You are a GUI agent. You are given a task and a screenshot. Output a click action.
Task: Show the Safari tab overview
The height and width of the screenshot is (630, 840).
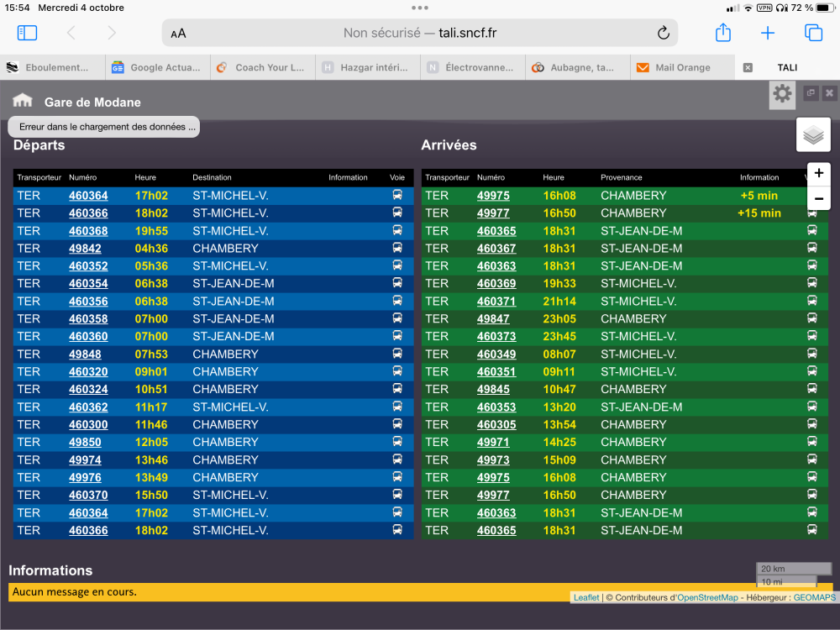coord(813,33)
